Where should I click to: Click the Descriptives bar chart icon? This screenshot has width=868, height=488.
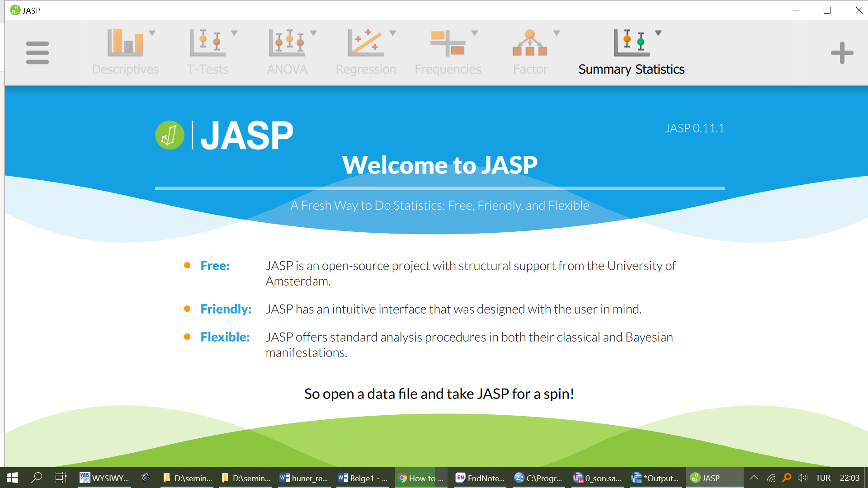point(125,43)
